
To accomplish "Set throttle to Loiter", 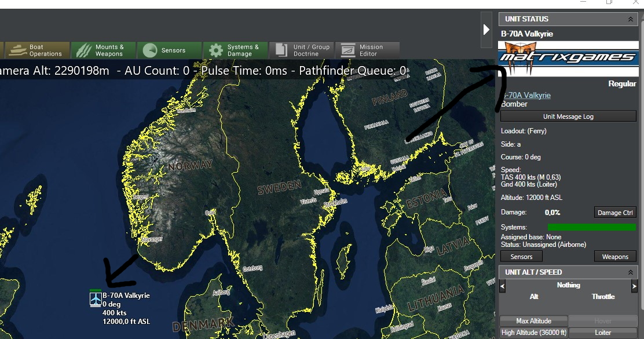I will tap(603, 333).
